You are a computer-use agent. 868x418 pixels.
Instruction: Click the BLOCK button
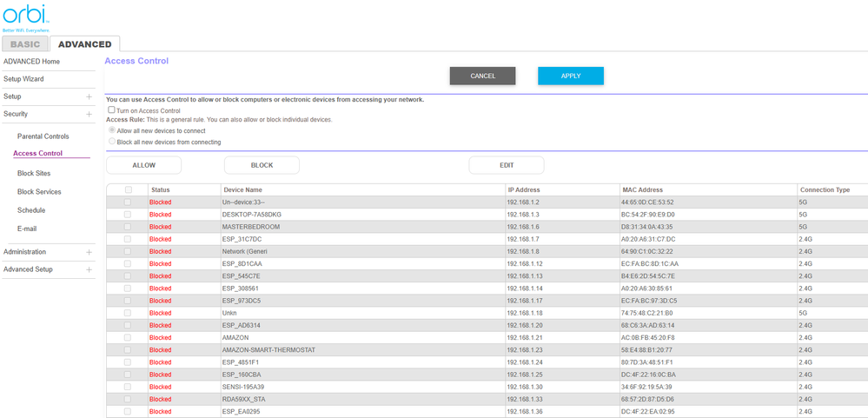pyautogui.click(x=262, y=165)
